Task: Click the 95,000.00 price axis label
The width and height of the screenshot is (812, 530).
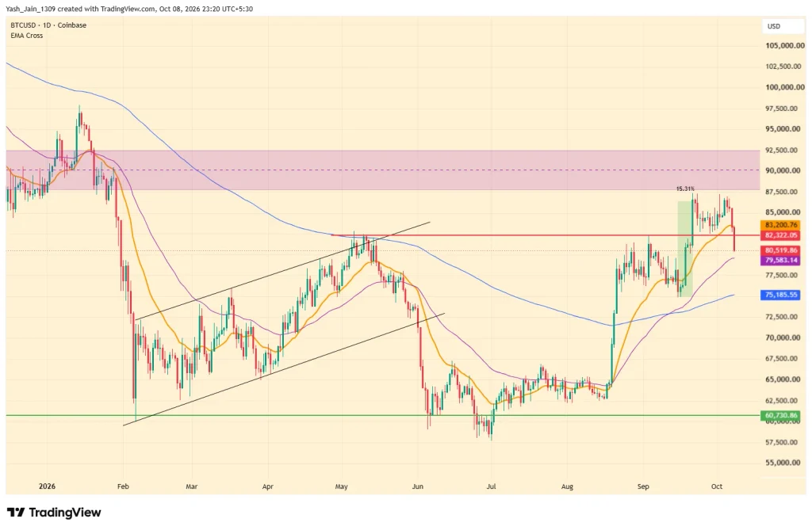Action: [x=784, y=129]
